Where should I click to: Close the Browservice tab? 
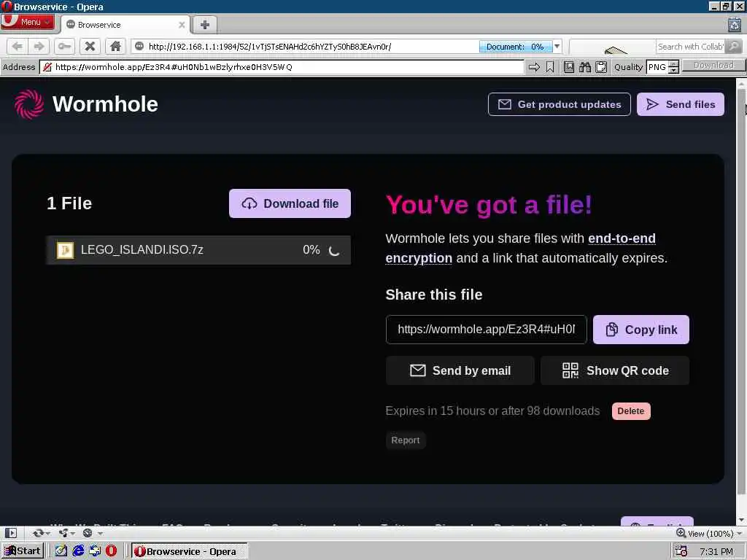pos(182,25)
